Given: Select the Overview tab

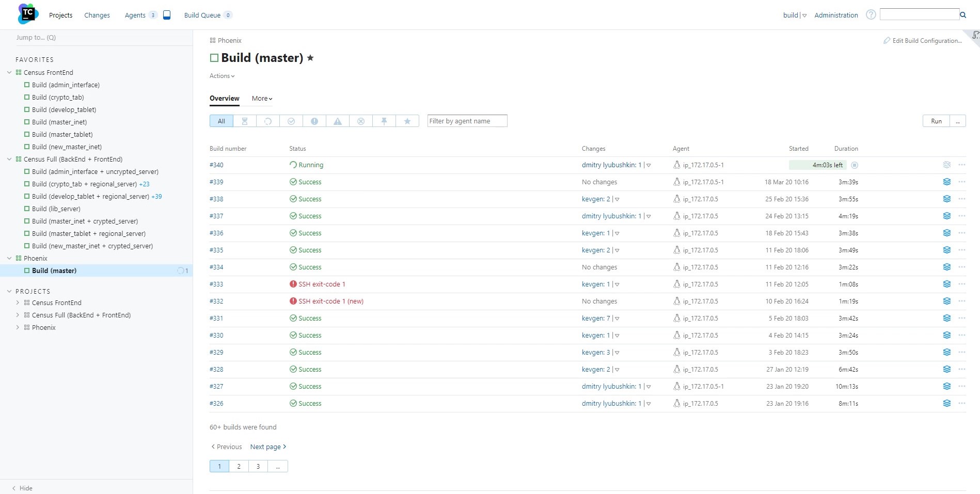Looking at the screenshot, I should [224, 98].
